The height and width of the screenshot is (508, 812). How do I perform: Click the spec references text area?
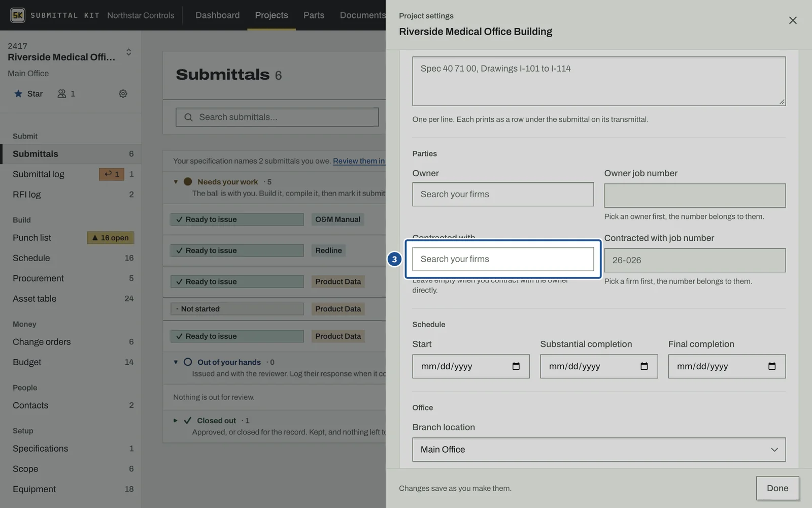click(x=599, y=81)
